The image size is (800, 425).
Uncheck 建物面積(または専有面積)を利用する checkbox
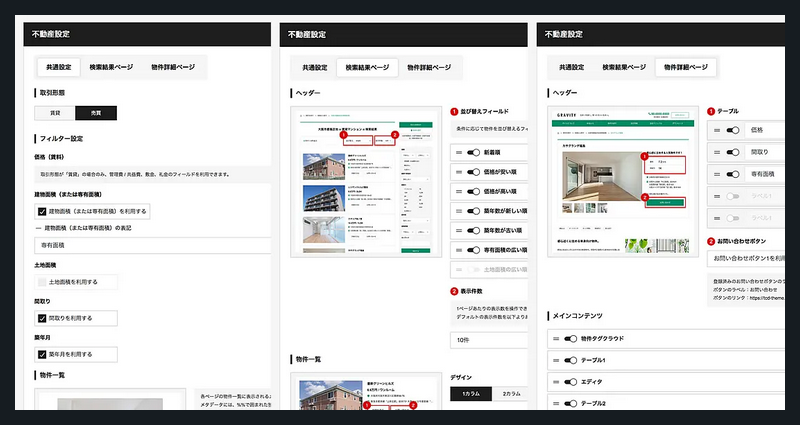(42, 212)
